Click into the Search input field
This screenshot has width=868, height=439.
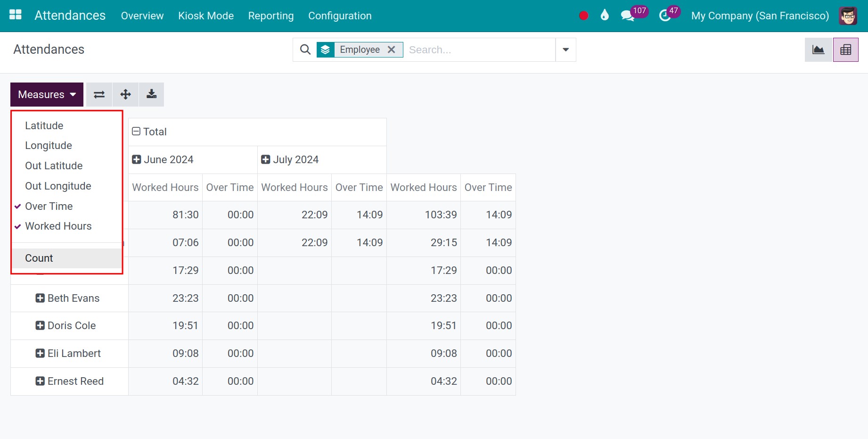[479, 50]
